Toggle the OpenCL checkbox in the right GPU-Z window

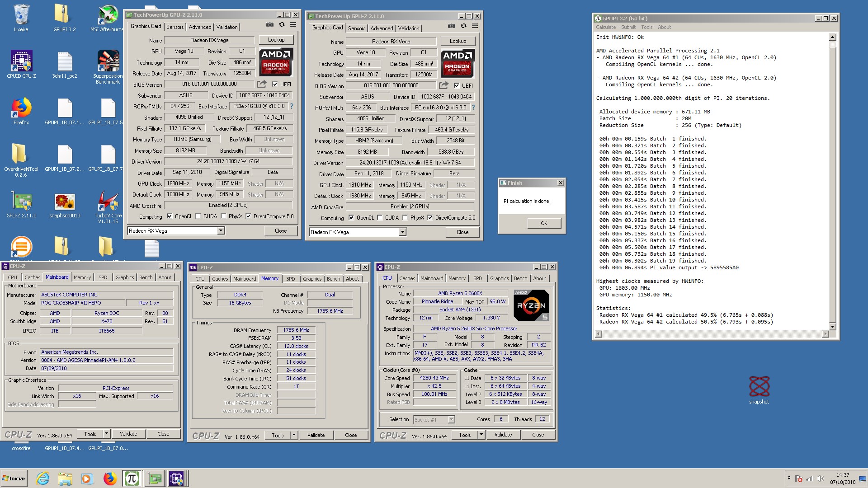click(x=351, y=218)
